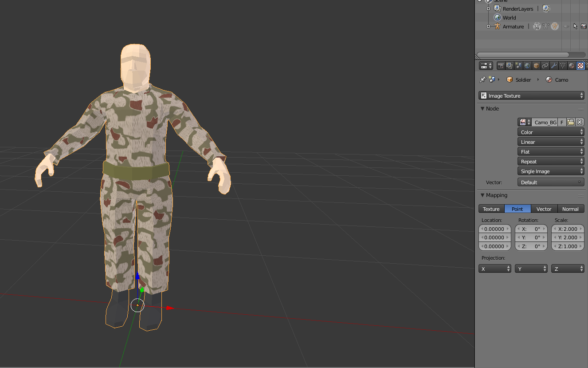Viewport: 588px width, 368px height.
Task: Collapse the Node panel
Action: point(482,109)
